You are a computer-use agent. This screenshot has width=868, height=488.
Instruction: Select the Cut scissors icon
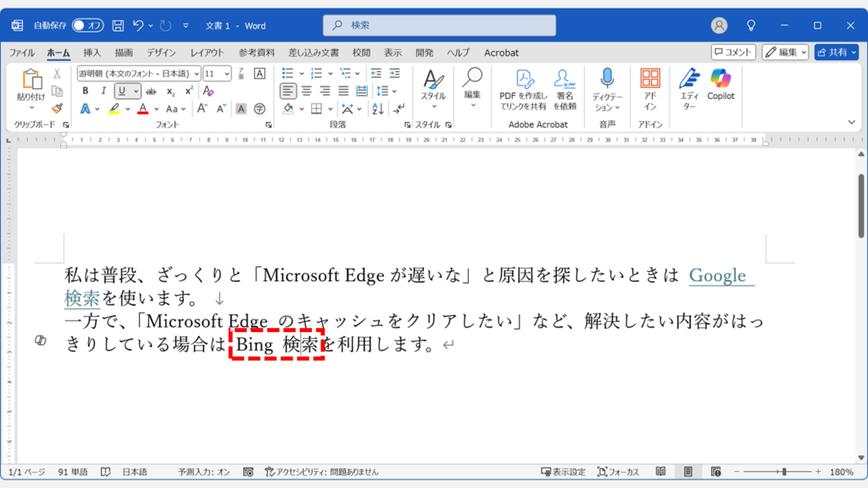(x=57, y=74)
